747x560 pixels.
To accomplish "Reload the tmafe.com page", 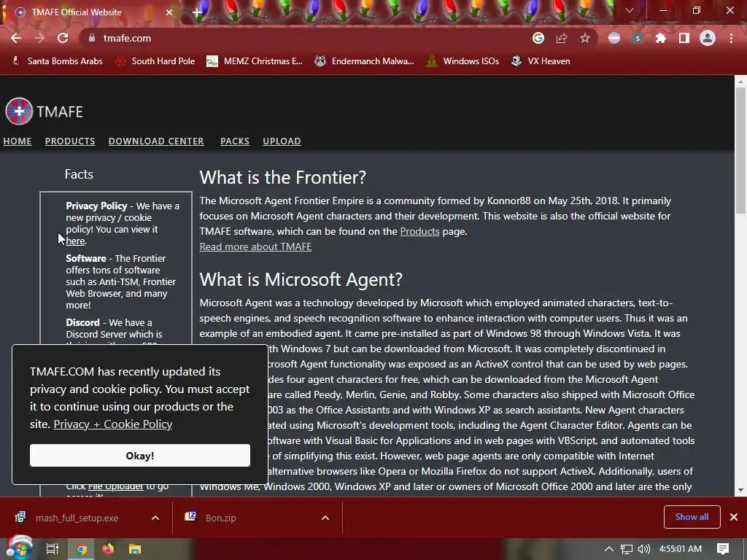I will pyautogui.click(x=63, y=38).
